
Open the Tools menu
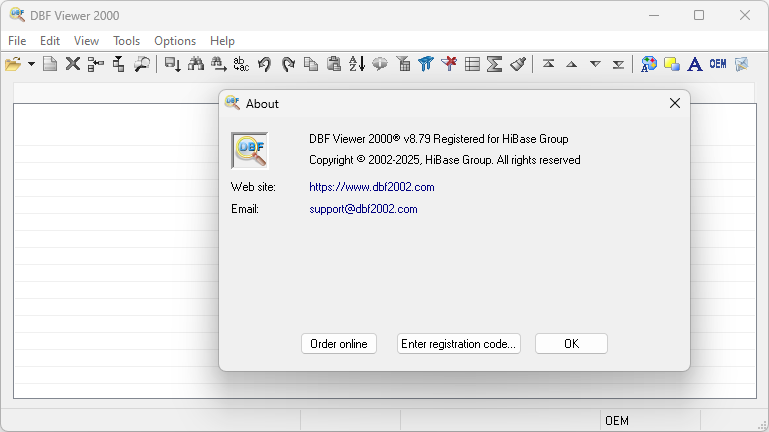(127, 41)
